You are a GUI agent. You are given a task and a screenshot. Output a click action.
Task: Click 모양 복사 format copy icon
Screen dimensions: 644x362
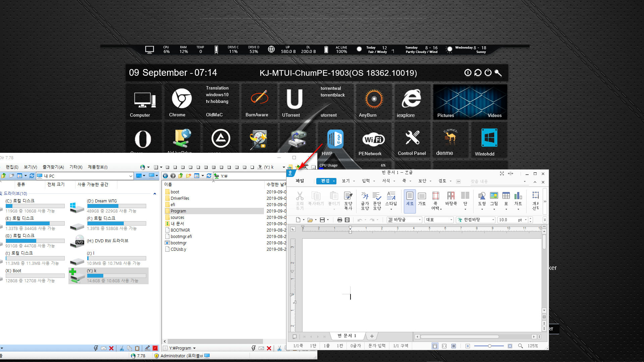tap(348, 200)
